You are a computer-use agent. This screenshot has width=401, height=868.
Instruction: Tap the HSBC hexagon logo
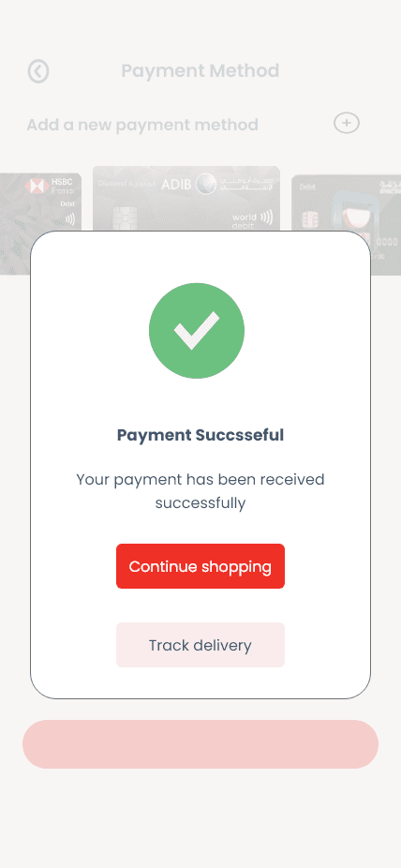coord(36,186)
